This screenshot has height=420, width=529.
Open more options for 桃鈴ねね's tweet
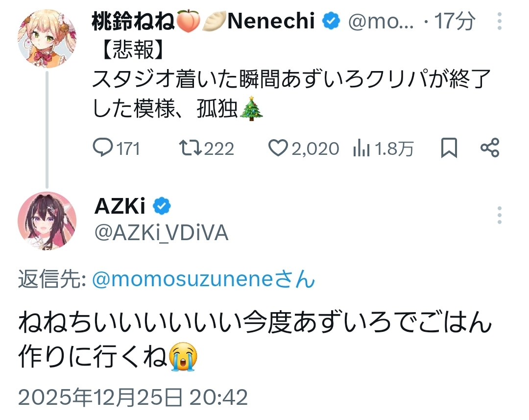coord(499,23)
